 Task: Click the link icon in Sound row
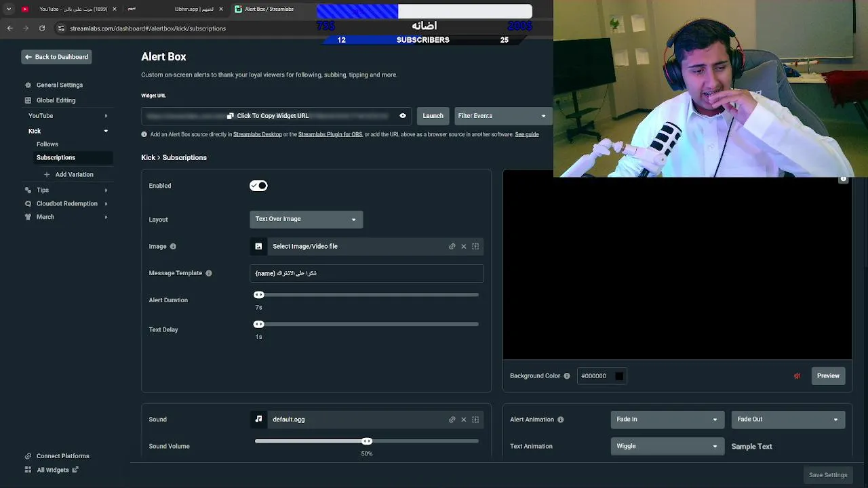452,420
